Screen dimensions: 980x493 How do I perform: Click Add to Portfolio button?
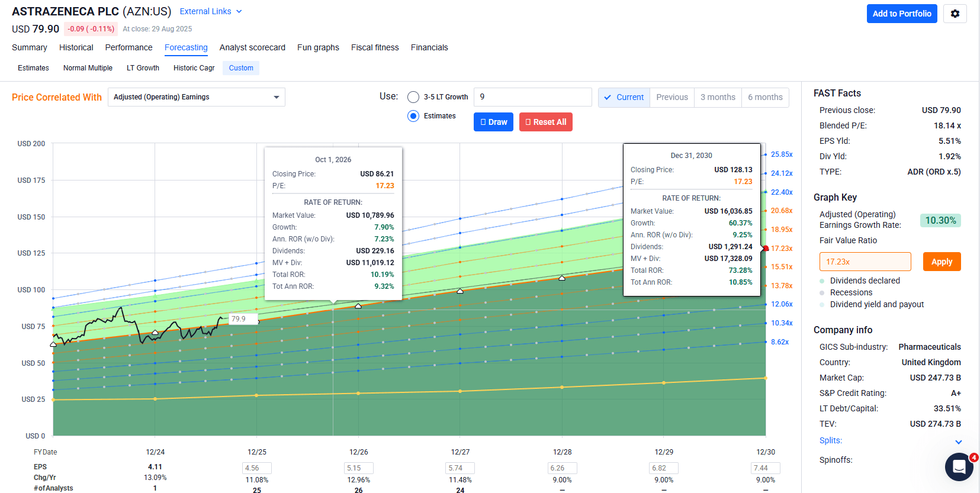click(x=901, y=14)
